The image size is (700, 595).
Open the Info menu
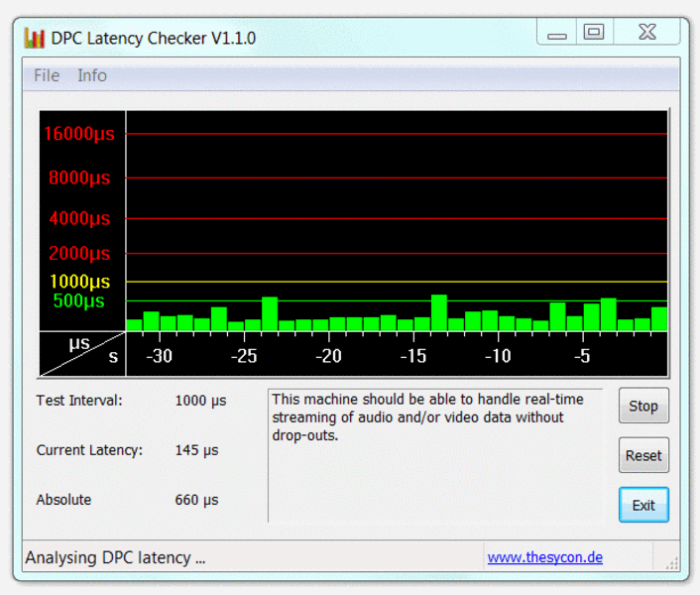(92, 75)
